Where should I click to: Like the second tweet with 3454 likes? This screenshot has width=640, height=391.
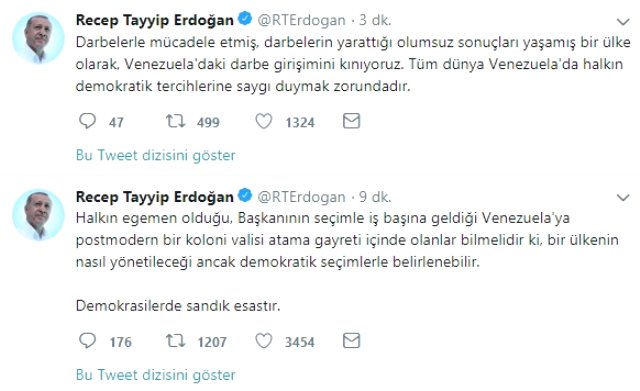tap(264, 341)
